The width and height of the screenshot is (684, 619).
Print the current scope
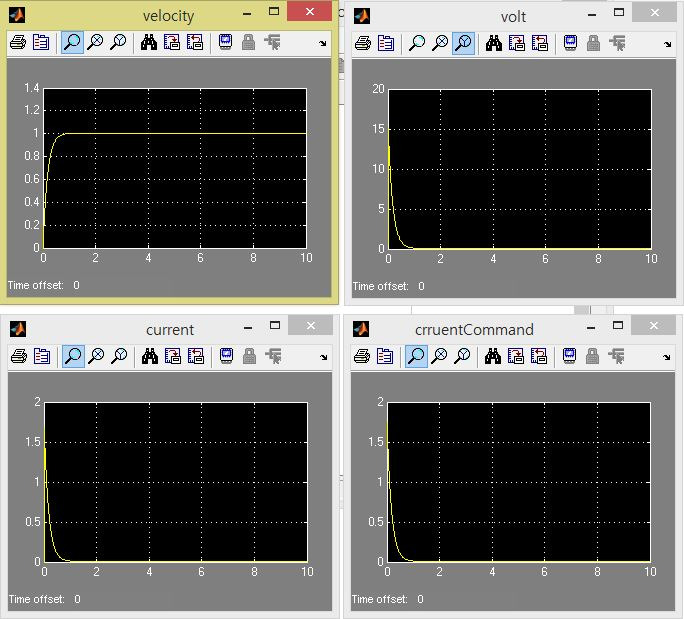click(19, 356)
